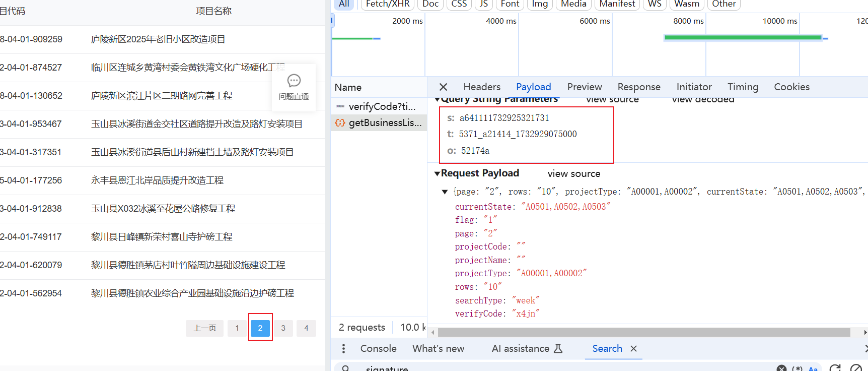
Task: Click the AI assistance flask tab
Action: (x=527, y=348)
